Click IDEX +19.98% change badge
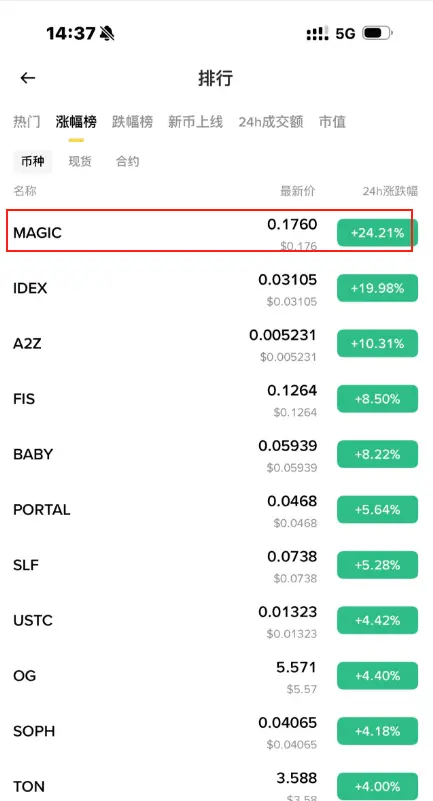The image size is (433, 801). point(377,288)
